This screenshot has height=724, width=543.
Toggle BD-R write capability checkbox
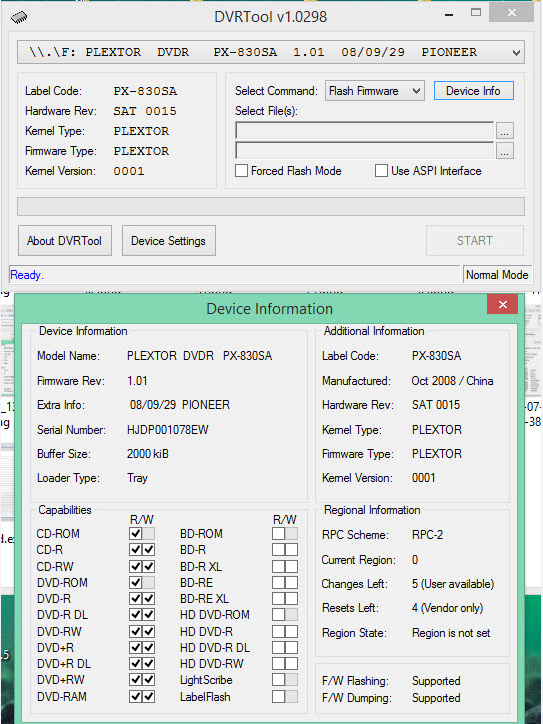click(x=291, y=550)
